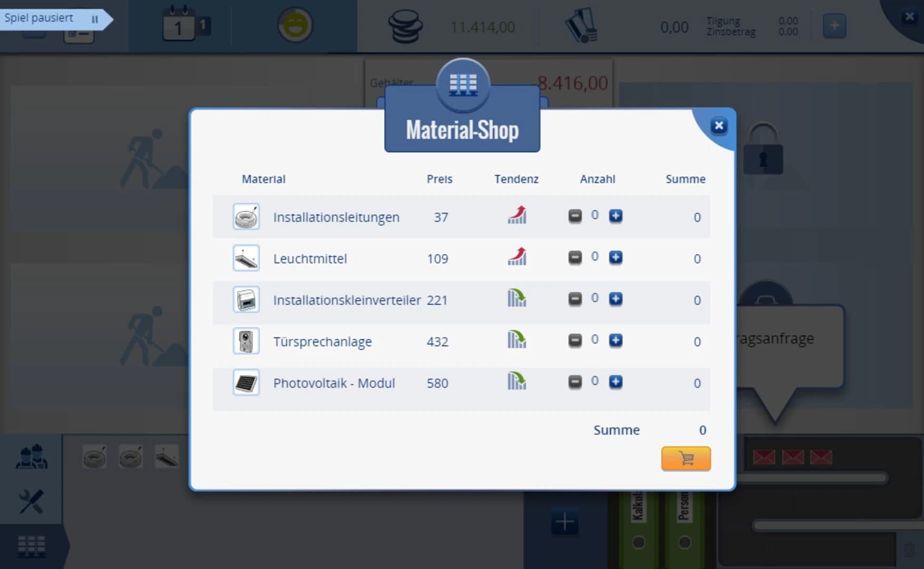
Task: Click the Leuchtmittel lamp icon
Action: click(x=246, y=258)
